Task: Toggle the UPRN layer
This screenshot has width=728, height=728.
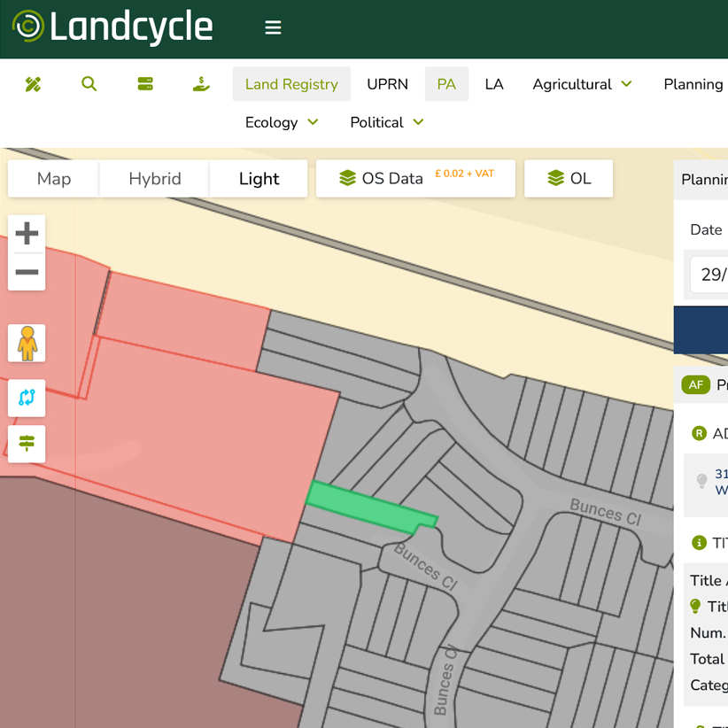Action: pos(387,84)
